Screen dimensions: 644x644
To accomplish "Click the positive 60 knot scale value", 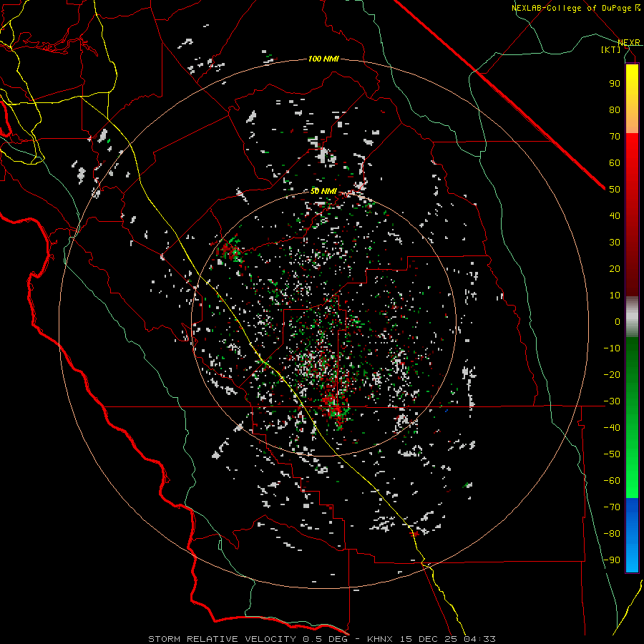I will (x=615, y=162).
